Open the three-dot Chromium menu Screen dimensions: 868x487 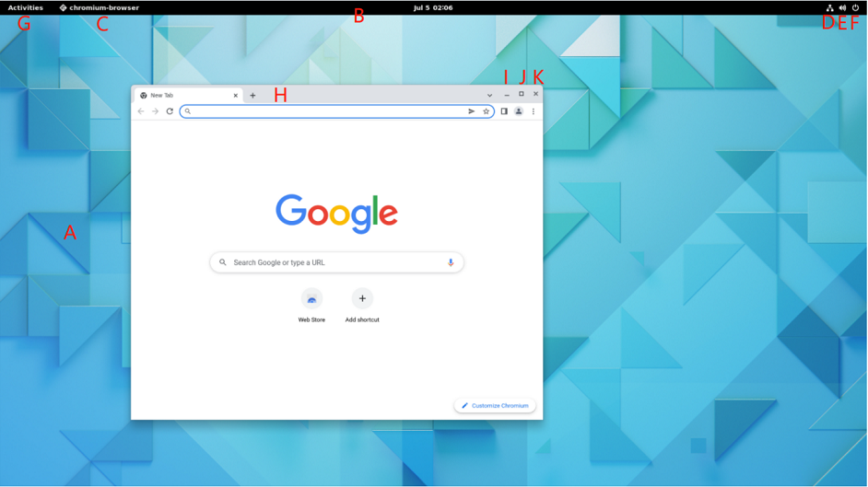point(534,111)
